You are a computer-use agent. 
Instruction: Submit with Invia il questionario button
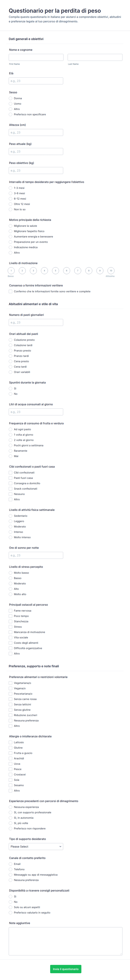[66, 969]
